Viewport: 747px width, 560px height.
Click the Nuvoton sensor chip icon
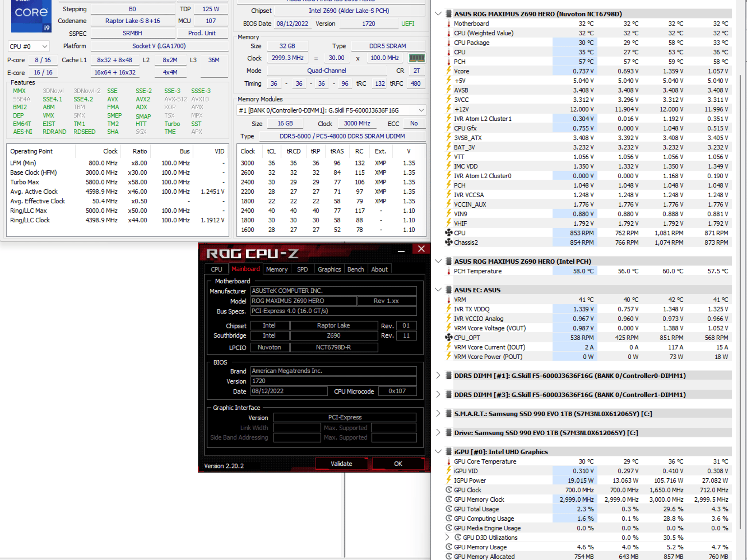click(x=449, y=14)
